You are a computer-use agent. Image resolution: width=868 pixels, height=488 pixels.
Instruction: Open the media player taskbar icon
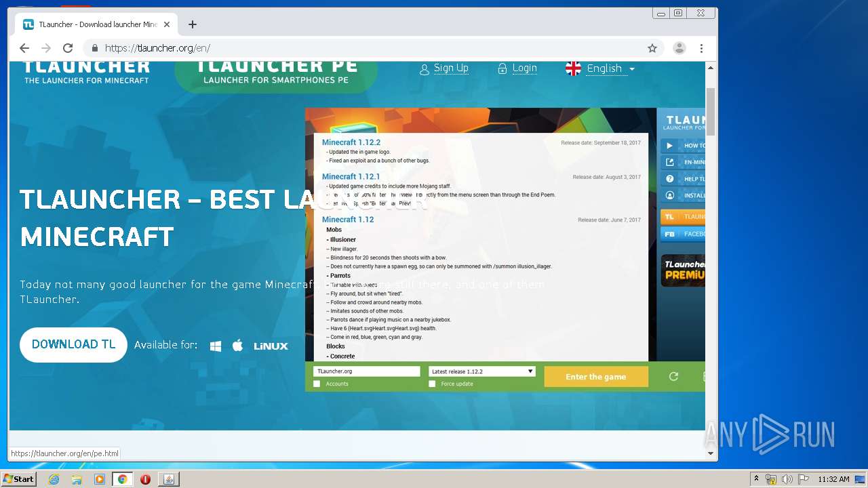click(x=100, y=479)
